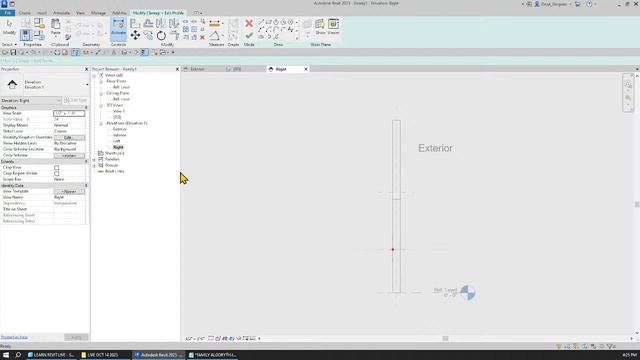Click the Thin Lines icon in quick access toolbar
The width and height of the screenshot is (640, 360).
(x=144, y=52)
